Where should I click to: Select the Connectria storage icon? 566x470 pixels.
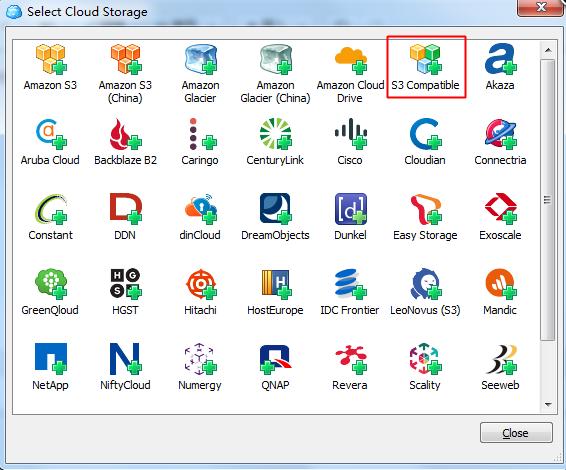(501, 134)
